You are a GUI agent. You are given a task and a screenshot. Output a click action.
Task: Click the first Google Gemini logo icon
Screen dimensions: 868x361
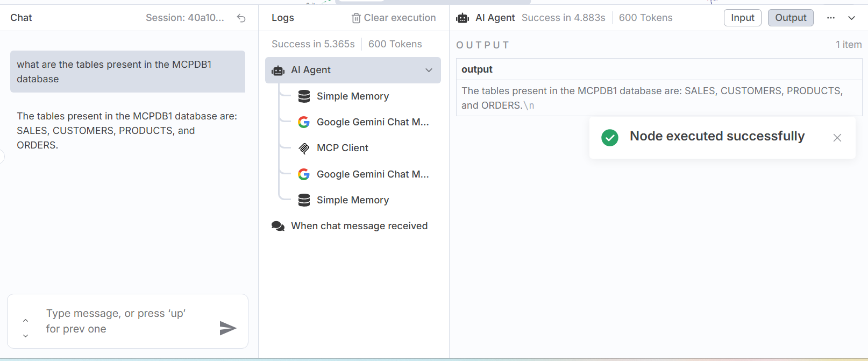[304, 122]
